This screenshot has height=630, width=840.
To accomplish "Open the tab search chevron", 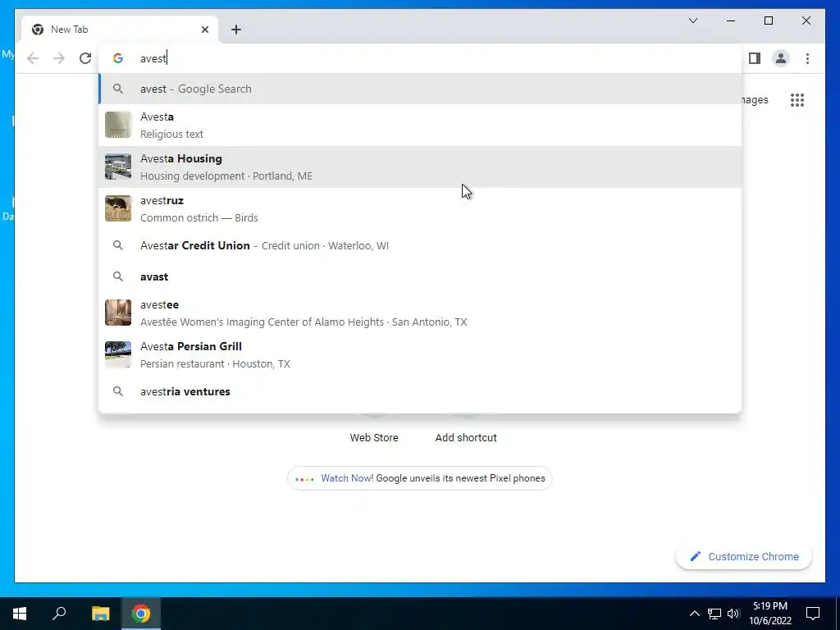I will (692, 21).
